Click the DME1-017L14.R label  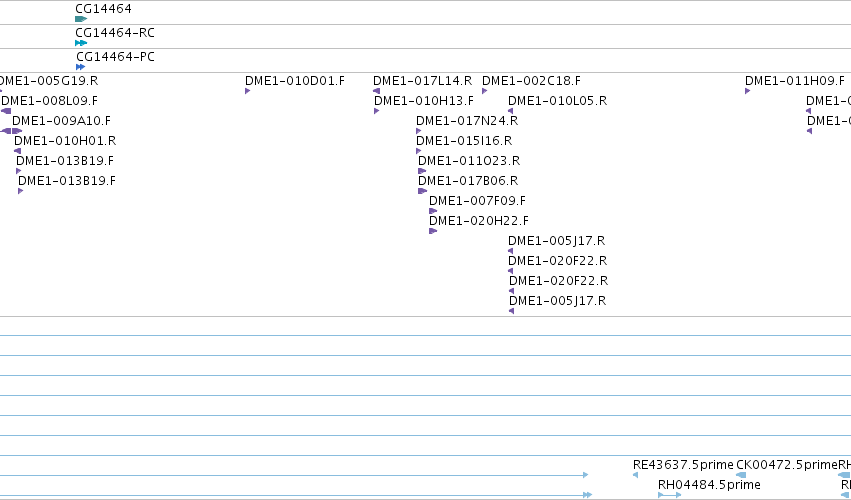[423, 81]
